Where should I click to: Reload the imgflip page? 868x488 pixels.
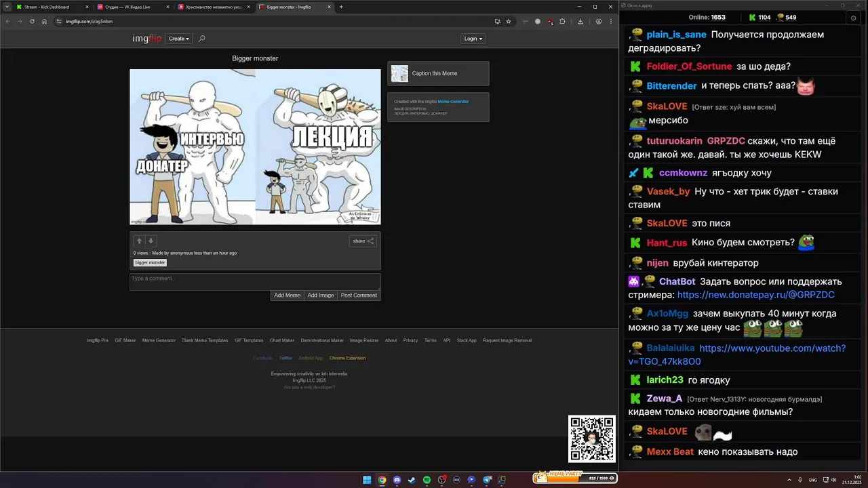coord(32,21)
